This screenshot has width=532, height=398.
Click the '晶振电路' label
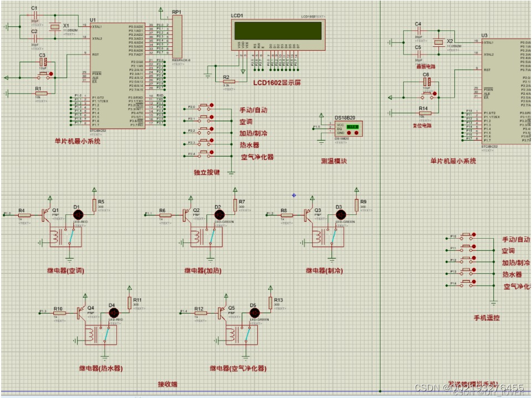(x=426, y=67)
